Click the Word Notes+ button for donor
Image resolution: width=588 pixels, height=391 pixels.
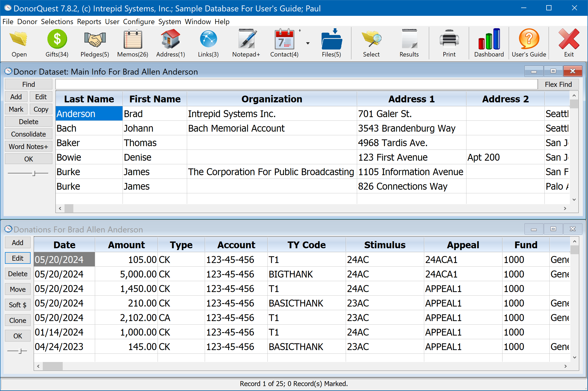pos(28,146)
